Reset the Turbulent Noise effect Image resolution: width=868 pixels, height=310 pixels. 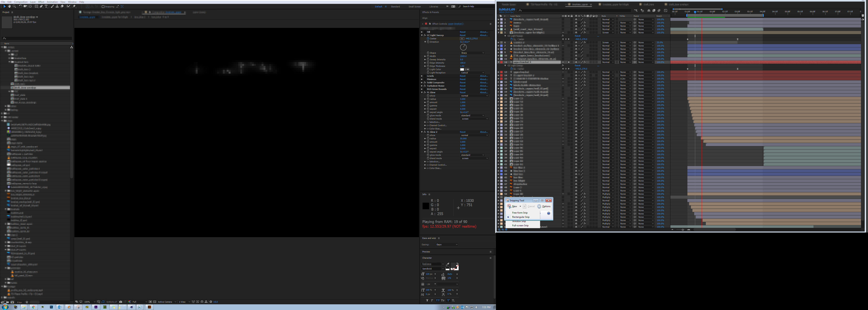(x=463, y=86)
